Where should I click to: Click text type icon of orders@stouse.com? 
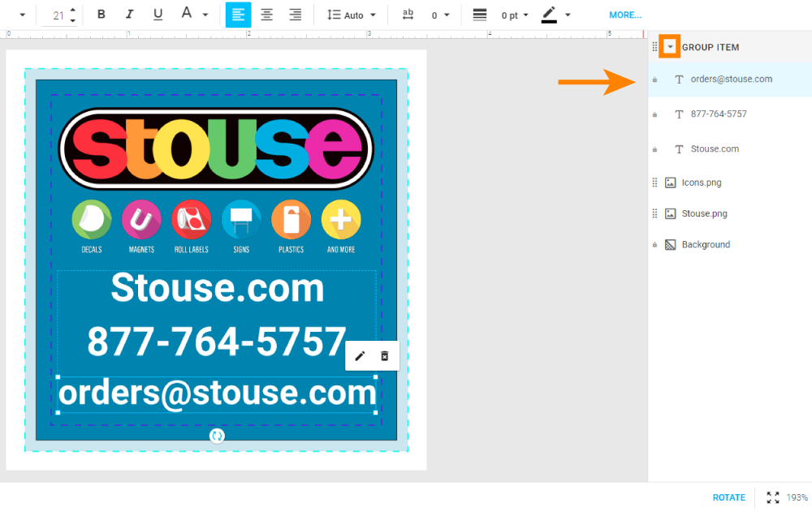pos(679,80)
